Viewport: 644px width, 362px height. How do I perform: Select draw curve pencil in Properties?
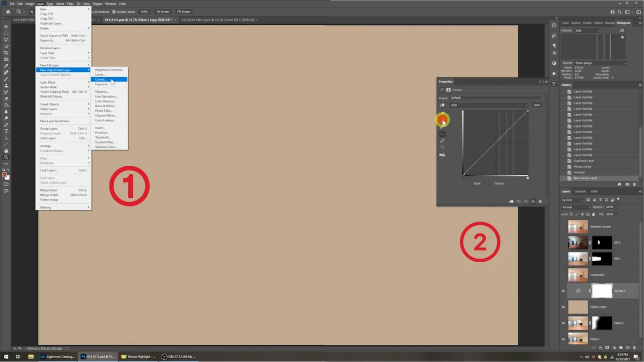coord(442,141)
